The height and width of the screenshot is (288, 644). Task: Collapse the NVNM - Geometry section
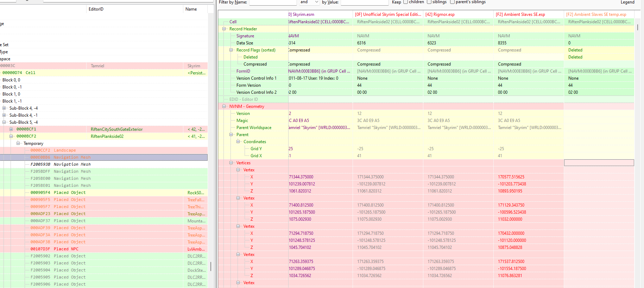(x=224, y=106)
